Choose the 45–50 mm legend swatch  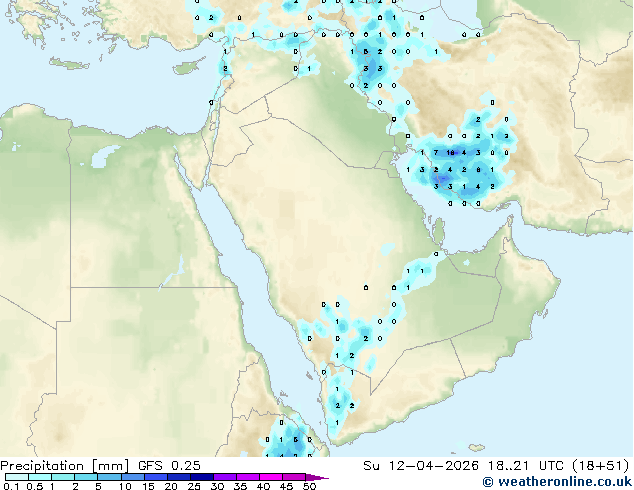(294, 477)
